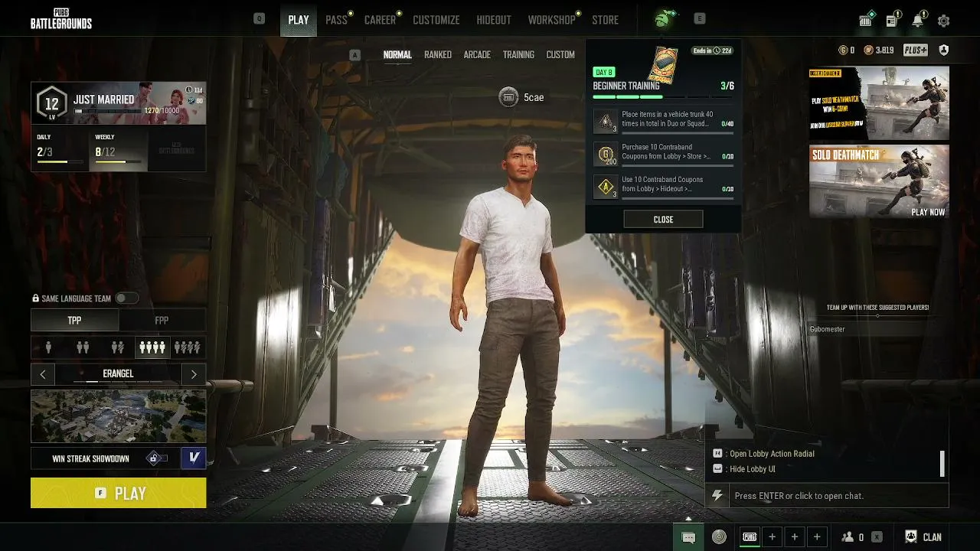Click the second plus invite slot
The height and width of the screenshot is (551, 980).
pyautogui.click(x=795, y=537)
